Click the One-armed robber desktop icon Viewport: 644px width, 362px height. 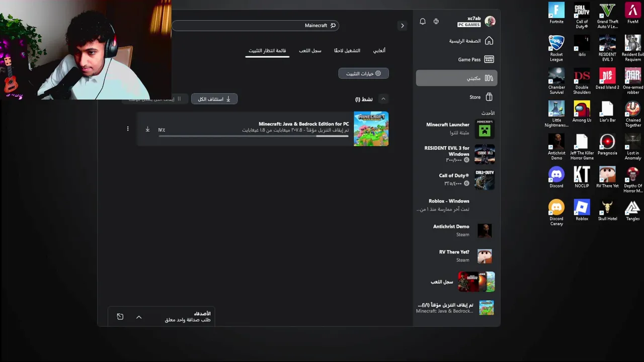click(x=633, y=81)
